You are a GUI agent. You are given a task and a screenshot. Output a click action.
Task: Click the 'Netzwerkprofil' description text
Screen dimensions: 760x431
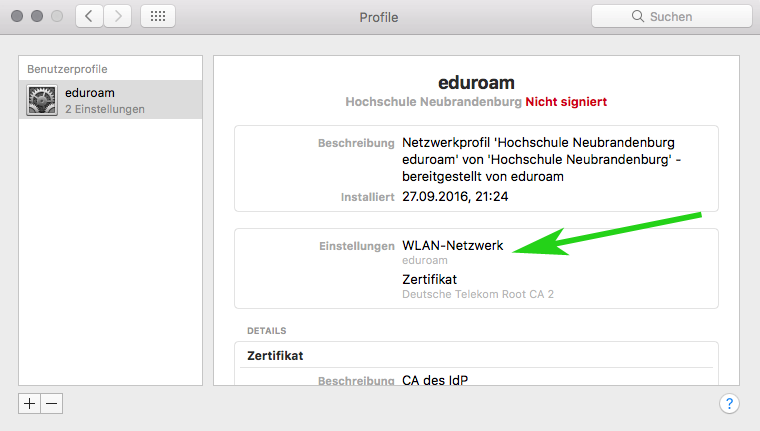coord(541,160)
